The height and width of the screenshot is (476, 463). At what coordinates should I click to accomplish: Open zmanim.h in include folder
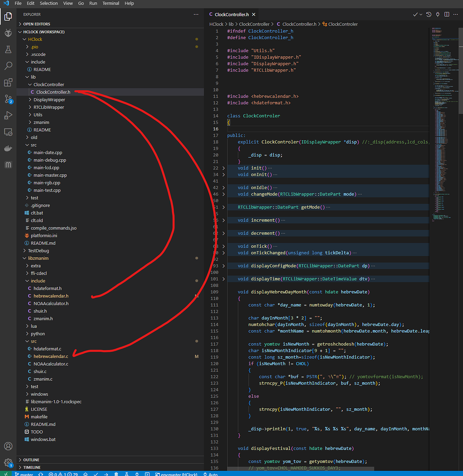[x=43, y=318]
